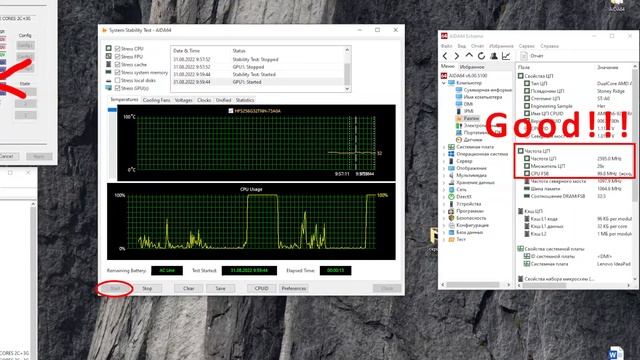This screenshot has width=640, height=360.
Task: Click the up-level arrow in AIDA64 toolbar
Action: point(469,56)
